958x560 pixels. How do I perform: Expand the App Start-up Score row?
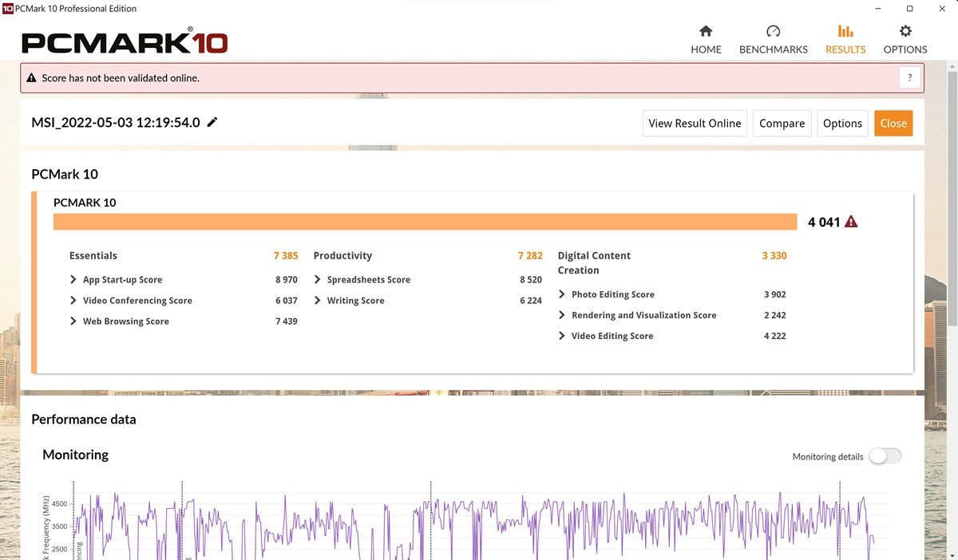coord(74,280)
